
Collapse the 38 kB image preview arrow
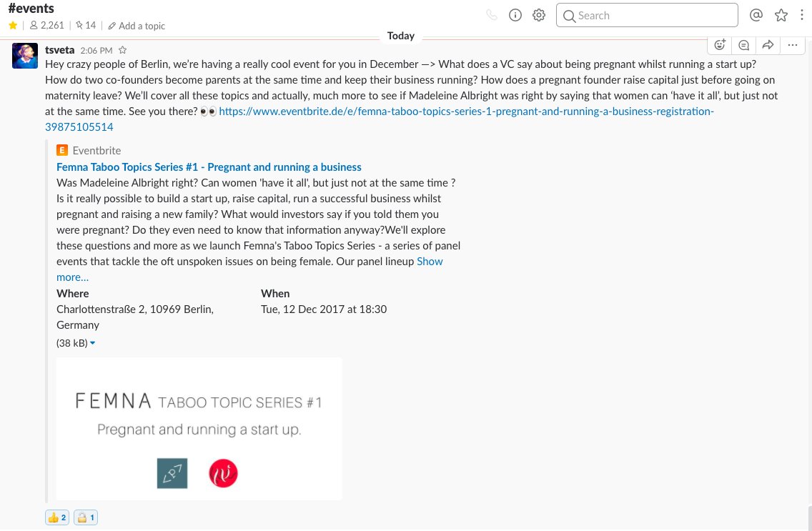(x=93, y=343)
